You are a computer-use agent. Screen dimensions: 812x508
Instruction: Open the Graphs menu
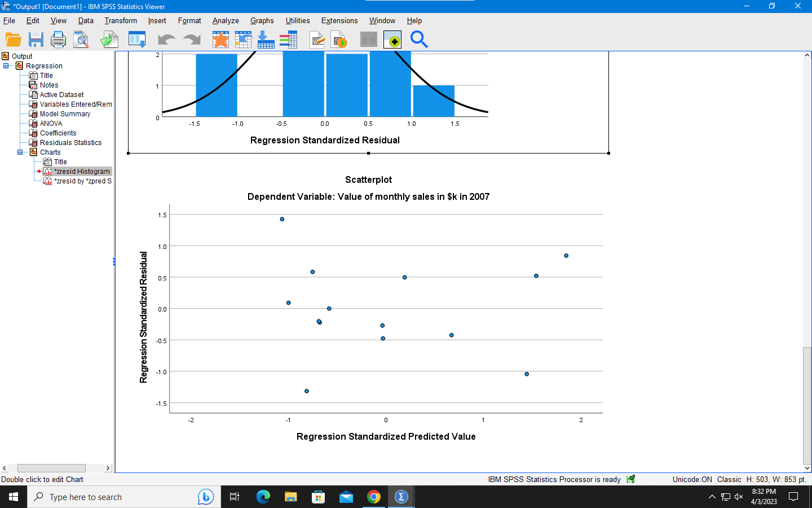(262, 21)
